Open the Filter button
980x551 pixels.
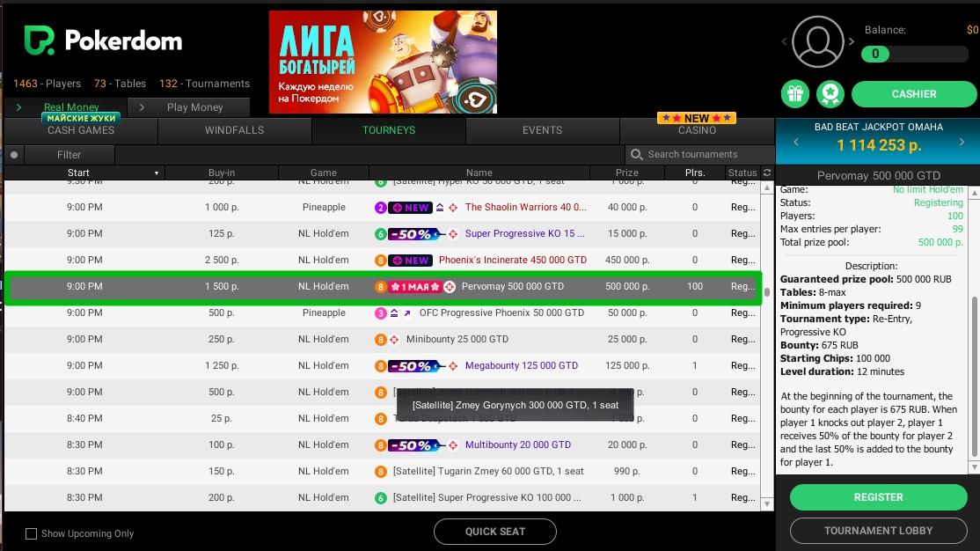pos(69,155)
